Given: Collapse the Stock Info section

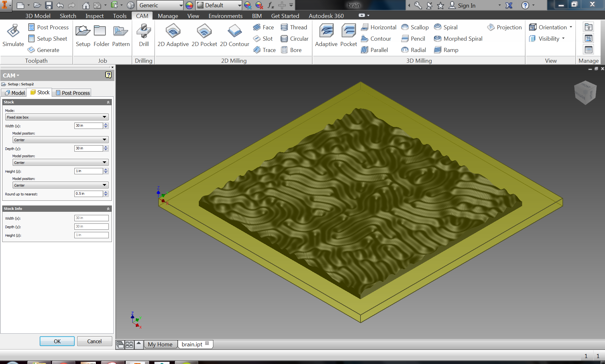Looking at the screenshot, I should point(108,209).
